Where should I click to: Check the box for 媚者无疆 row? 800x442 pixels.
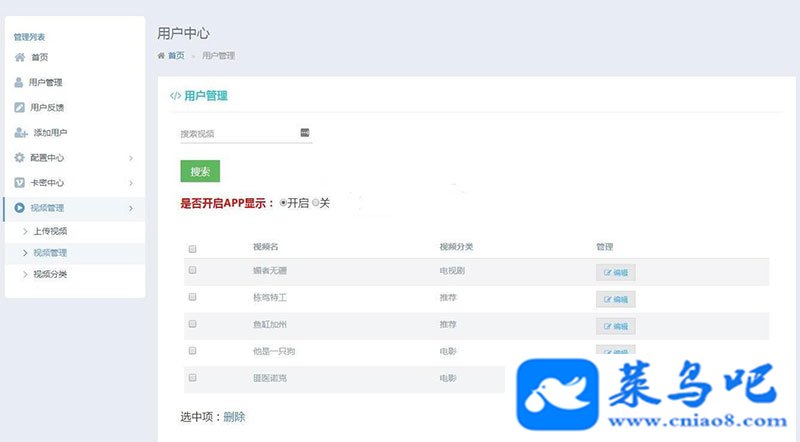(x=192, y=270)
